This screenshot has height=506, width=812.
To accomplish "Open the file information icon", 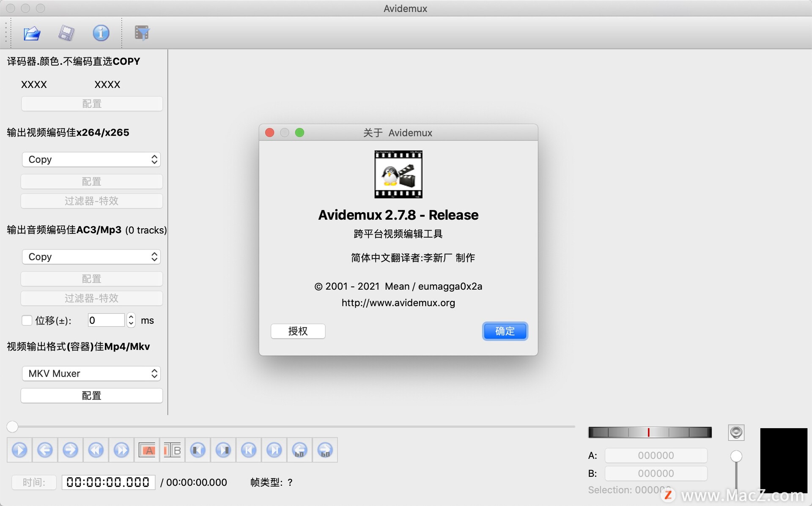I will [101, 33].
